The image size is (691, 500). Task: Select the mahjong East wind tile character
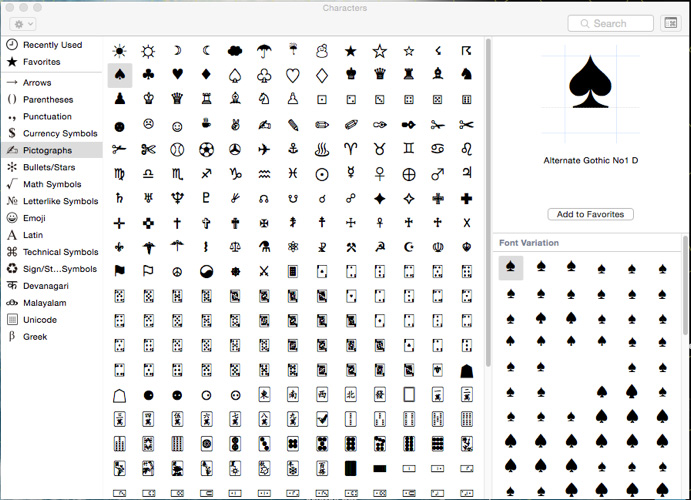pos(264,395)
